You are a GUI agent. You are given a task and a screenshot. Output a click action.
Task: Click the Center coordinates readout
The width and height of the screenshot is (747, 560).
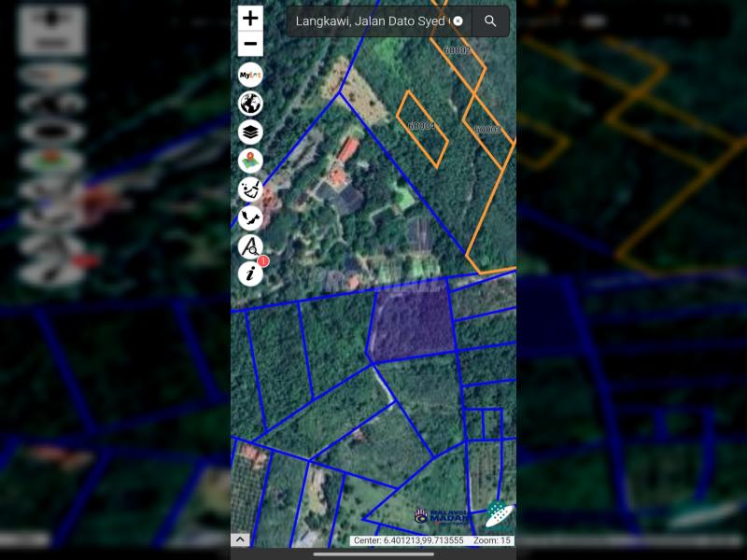pyautogui.click(x=407, y=540)
